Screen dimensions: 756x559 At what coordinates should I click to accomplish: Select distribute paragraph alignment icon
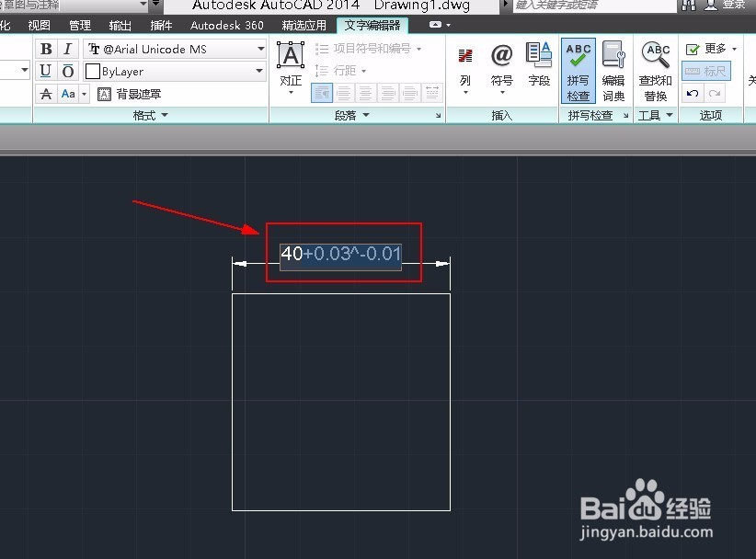(432, 93)
